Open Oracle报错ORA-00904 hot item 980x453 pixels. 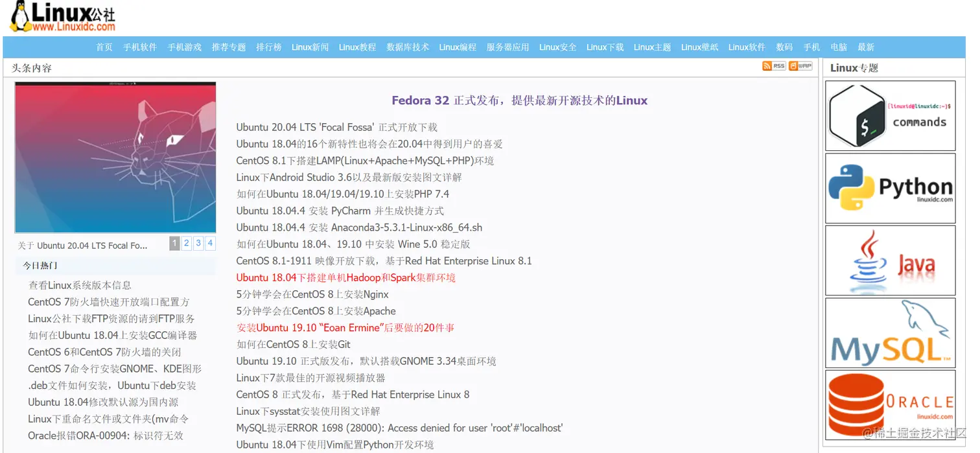tap(106, 436)
